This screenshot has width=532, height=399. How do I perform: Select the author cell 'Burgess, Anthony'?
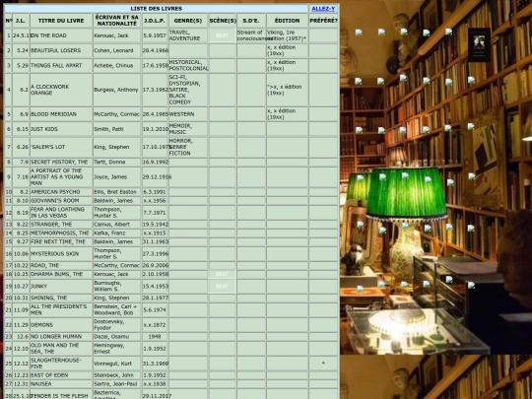point(116,90)
